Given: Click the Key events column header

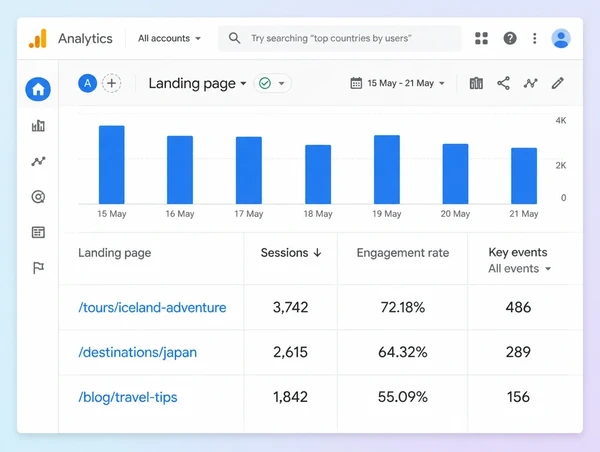Looking at the screenshot, I should [x=518, y=252].
